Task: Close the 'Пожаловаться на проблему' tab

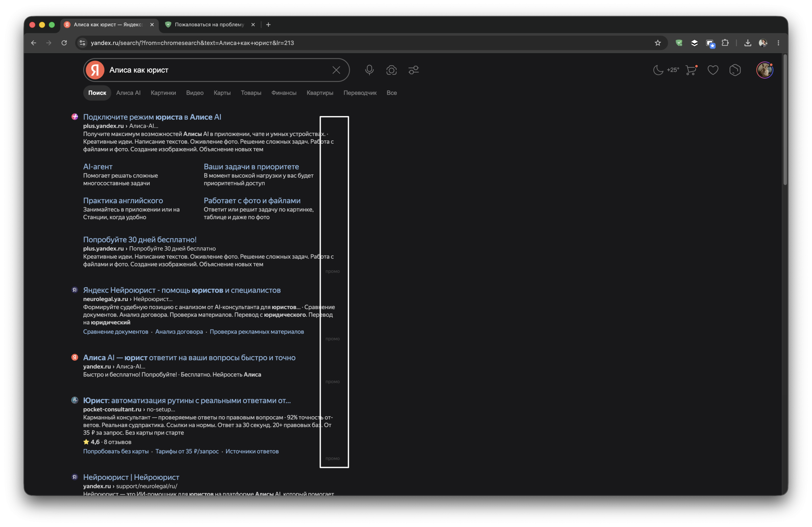Action: (x=253, y=25)
